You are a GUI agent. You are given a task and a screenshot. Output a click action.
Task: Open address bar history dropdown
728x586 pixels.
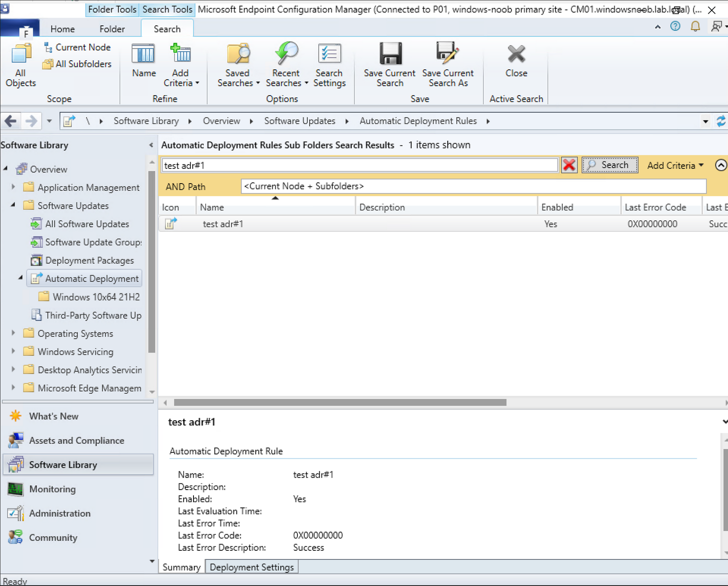(705, 121)
